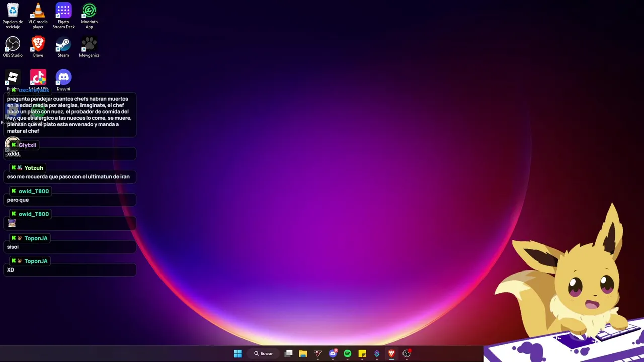Select the OBS Studio desktop shortcut

13,47
